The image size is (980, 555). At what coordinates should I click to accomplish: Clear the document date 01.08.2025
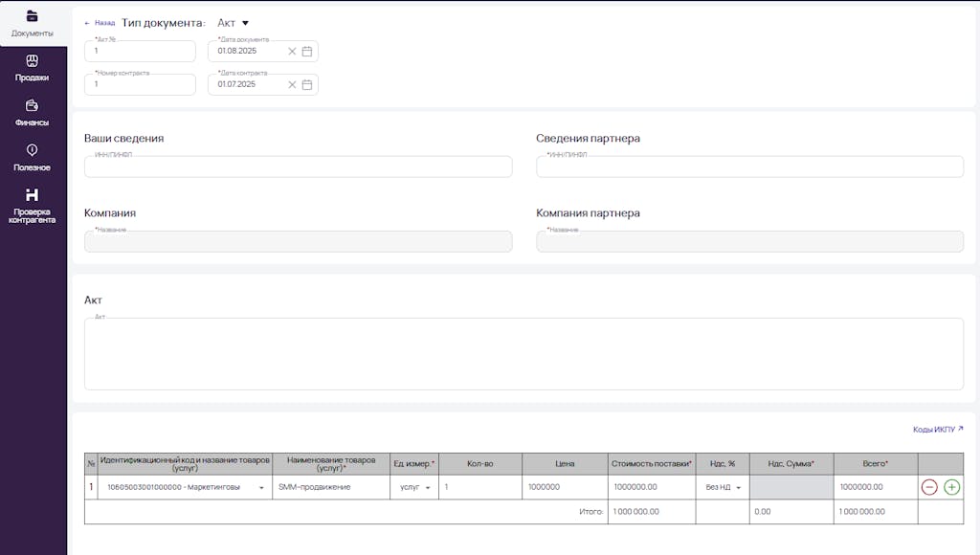pyautogui.click(x=292, y=52)
